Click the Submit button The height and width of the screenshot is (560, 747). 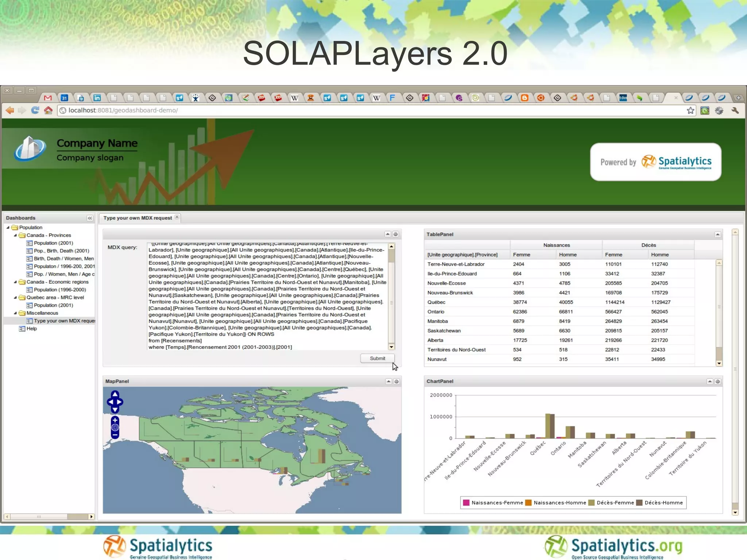click(378, 358)
